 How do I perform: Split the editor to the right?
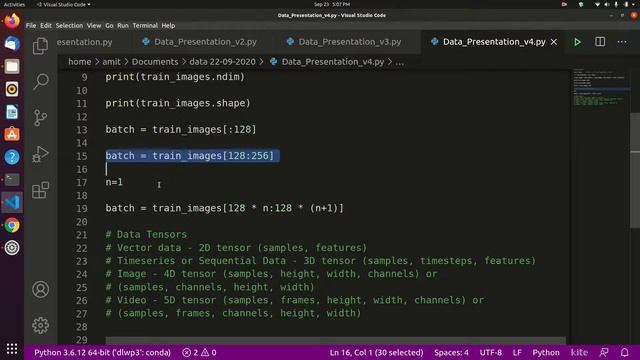pyautogui.click(x=600, y=42)
